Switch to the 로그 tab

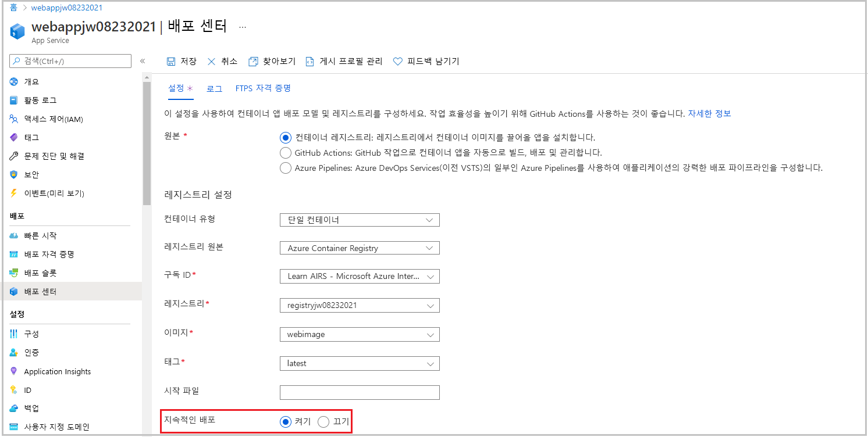click(x=214, y=88)
